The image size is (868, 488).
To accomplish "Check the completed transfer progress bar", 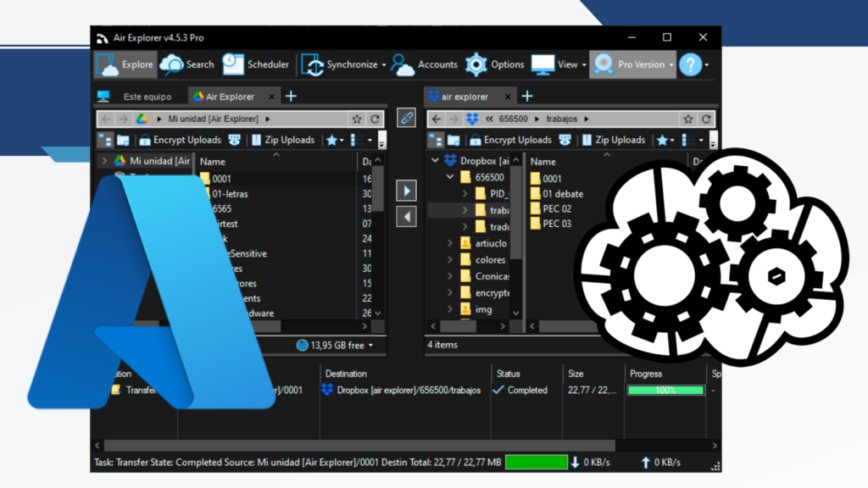I will (664, 390).
